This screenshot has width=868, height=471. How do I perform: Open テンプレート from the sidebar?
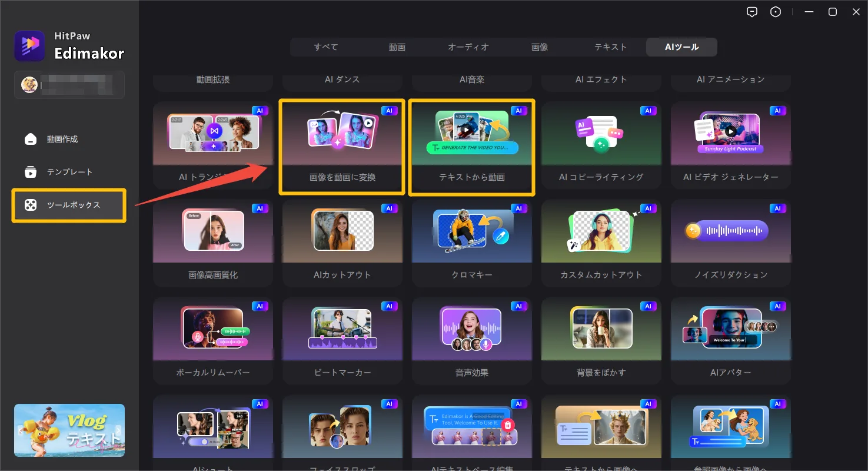(69, 172)
